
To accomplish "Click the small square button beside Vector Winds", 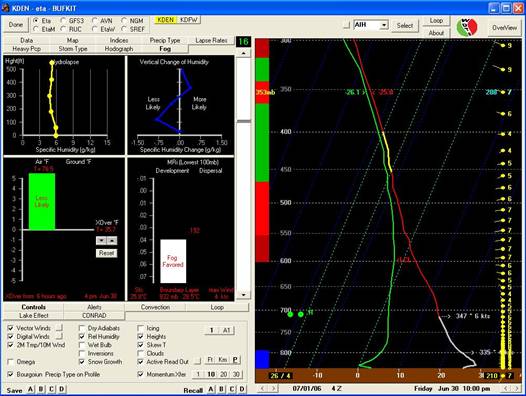I will click(x=59, y=328).
